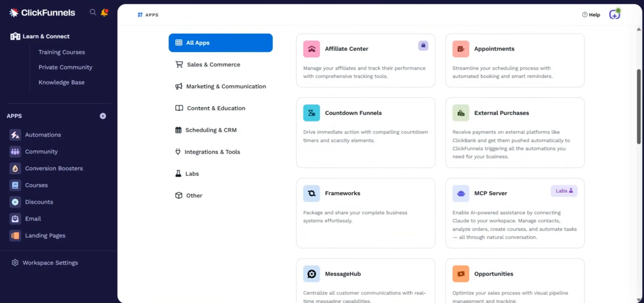
Task: Open the Discounts app label
Action: (39, 202)
